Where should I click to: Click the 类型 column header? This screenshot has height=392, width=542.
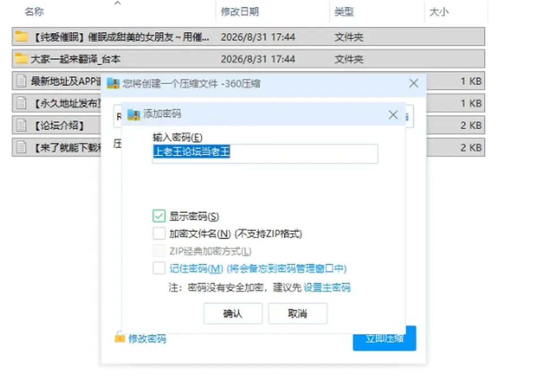coord(344,12)
